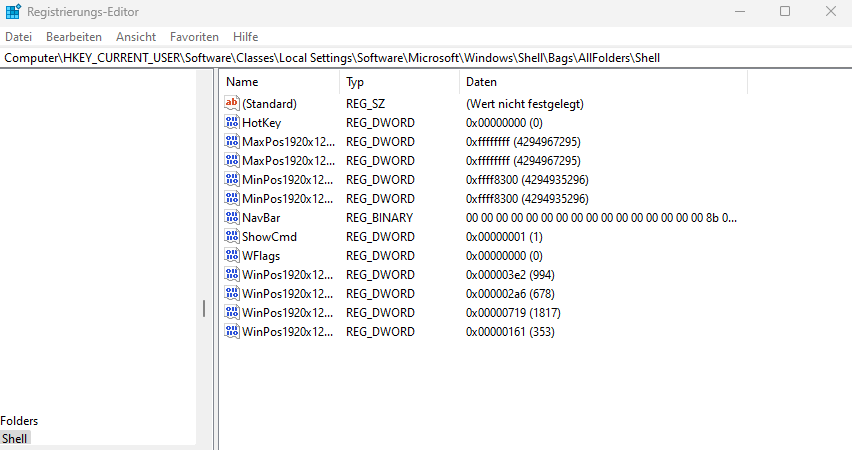Screen dimensions: 852x450
Task: Select the WFlags value name
Action: (x=261, y=256)
